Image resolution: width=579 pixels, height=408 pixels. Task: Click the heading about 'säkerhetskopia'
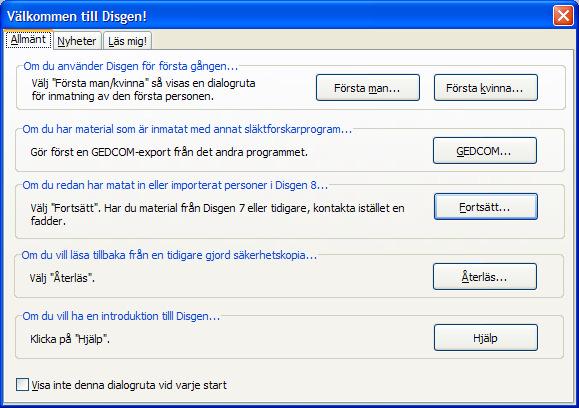tap(169, 255)
